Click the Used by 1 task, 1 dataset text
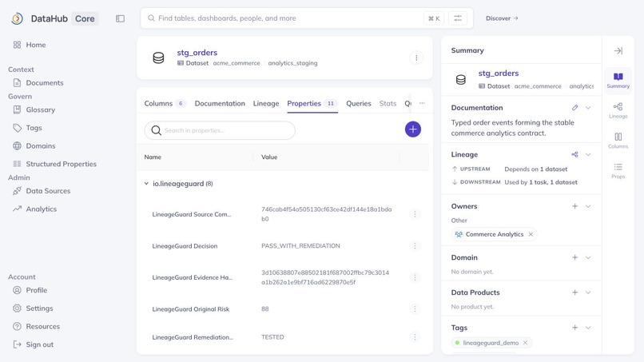The height and width of the screenshot is (362, 644). coord(541,182)
